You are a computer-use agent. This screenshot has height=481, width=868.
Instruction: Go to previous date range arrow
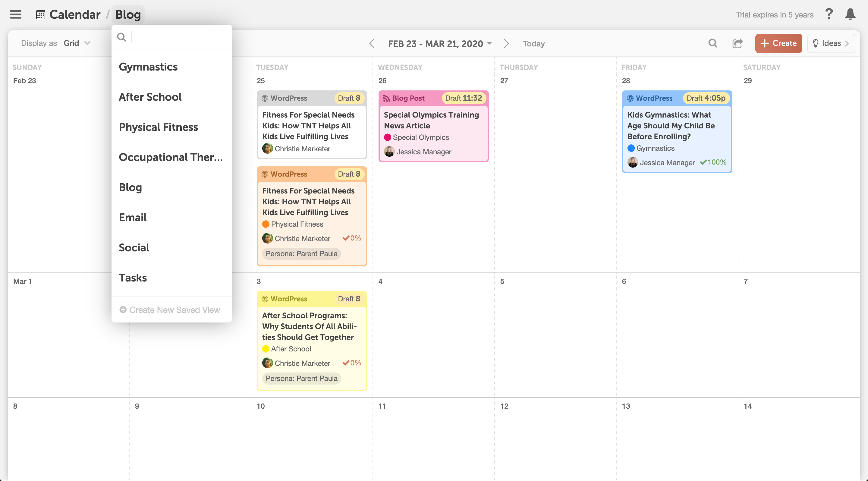(372, 43)
